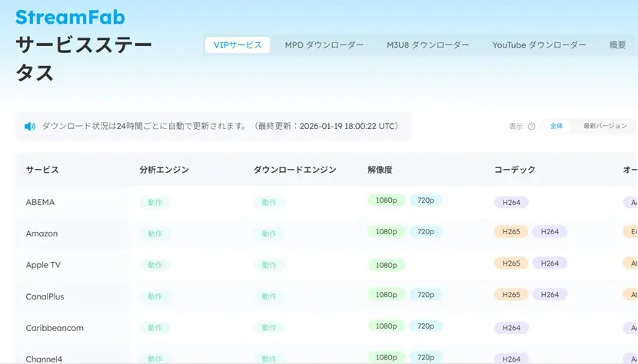This screenshot has width=638, height=364.
Task: Click ABEMA's H264 codec badge
Action: (x=511, y=202)
